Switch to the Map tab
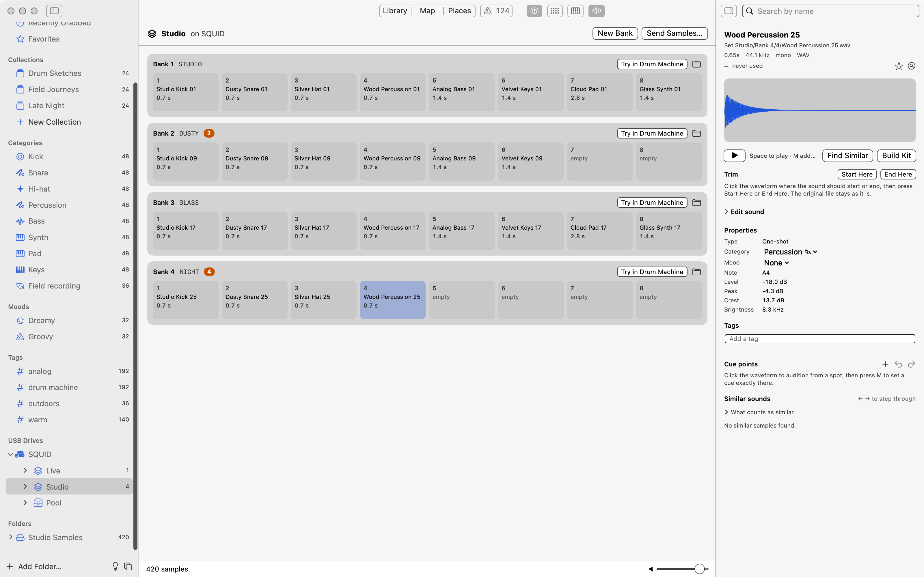 427,11
